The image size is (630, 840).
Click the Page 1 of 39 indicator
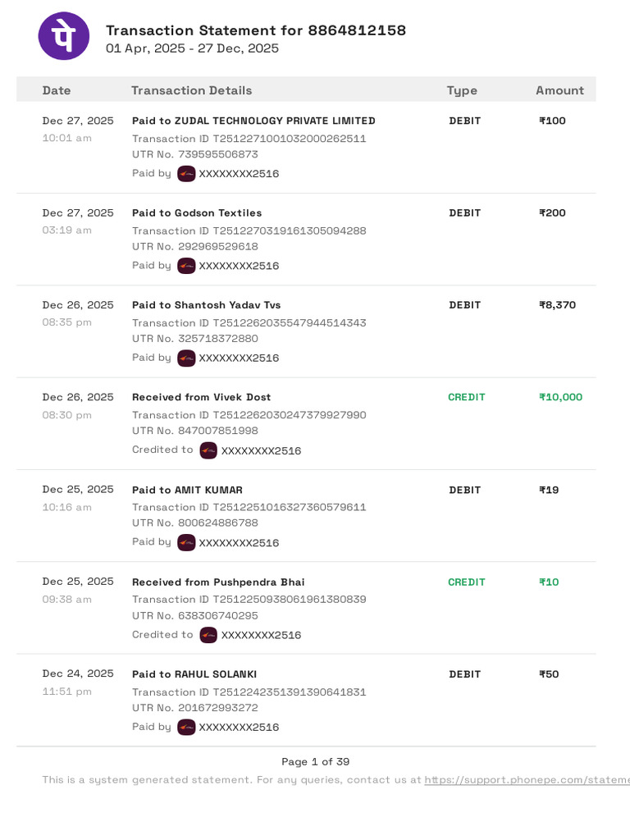316,762
